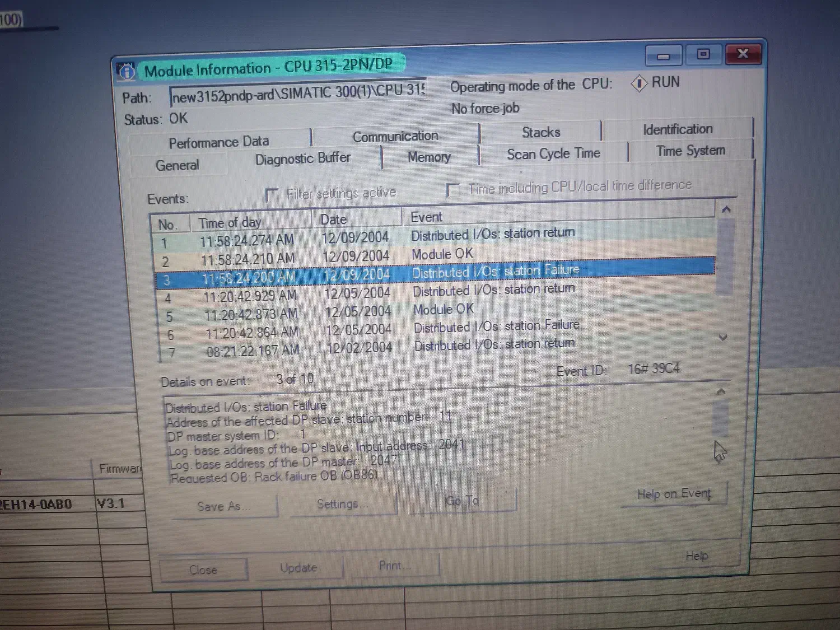Click the Module Information title bar icon
This screenshot has height=630, width=840.
click(126, 71)
